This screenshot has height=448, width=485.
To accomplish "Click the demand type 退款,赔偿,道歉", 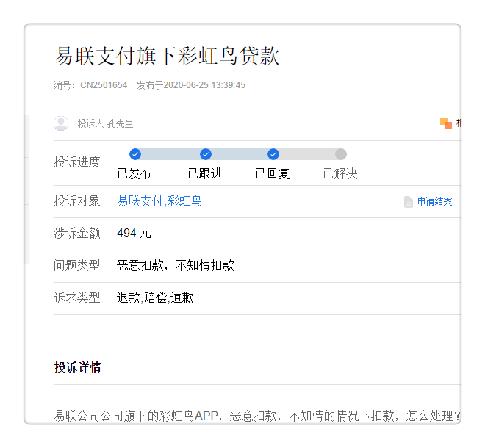I will coord(155,298).
